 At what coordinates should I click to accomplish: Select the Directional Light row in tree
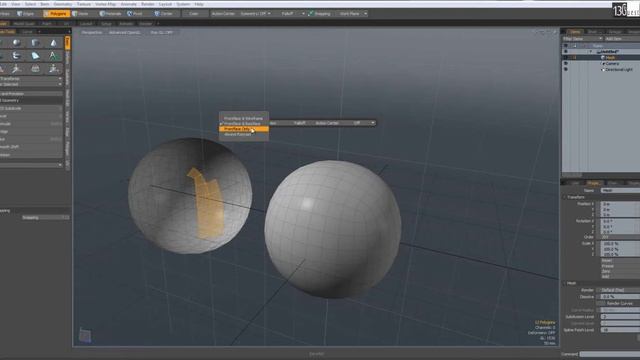point(601,70)
